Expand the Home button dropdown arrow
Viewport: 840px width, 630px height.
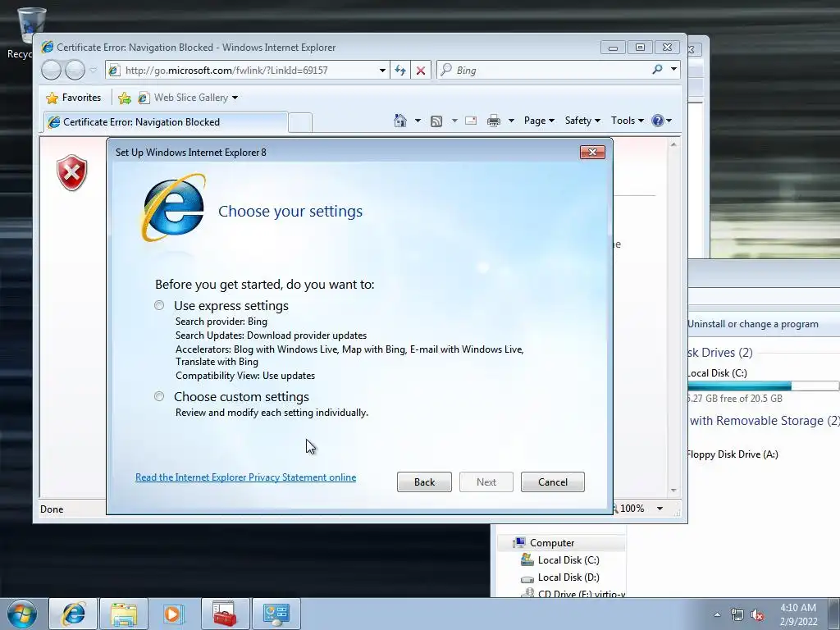(418, 121)
